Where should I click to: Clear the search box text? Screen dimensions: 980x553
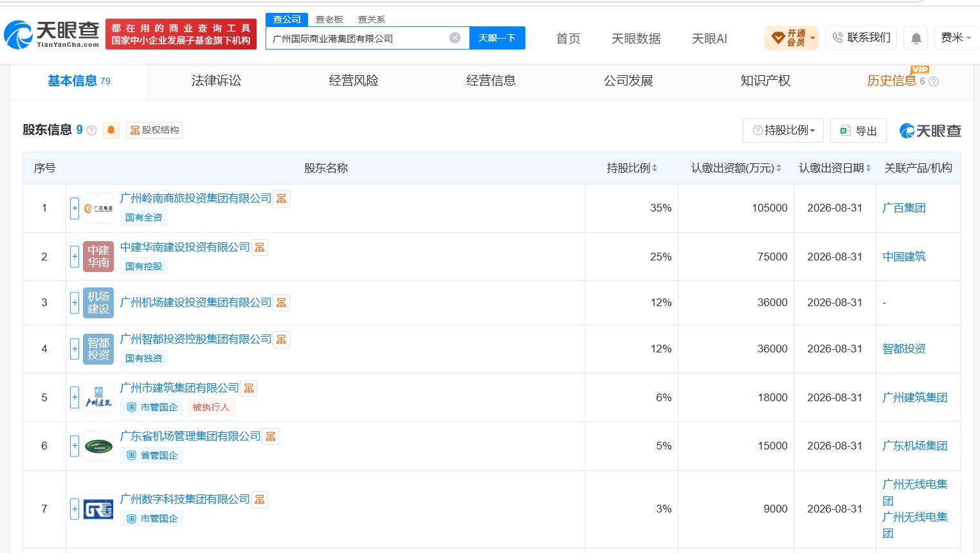point(455,38)
